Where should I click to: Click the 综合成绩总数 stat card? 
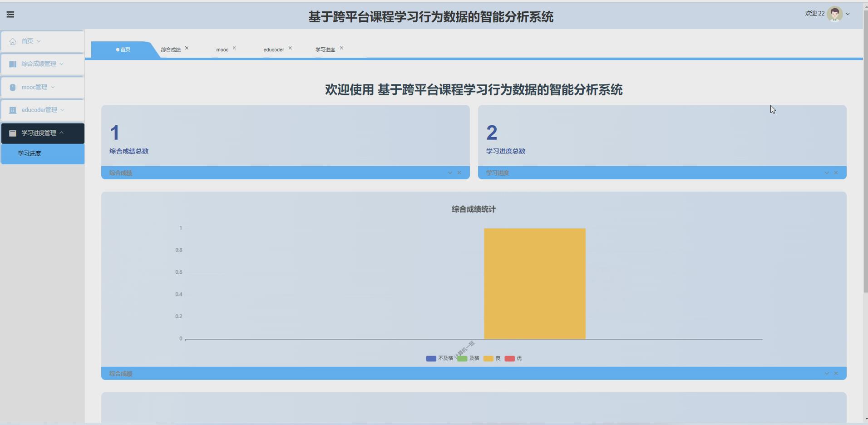(285, 136)
